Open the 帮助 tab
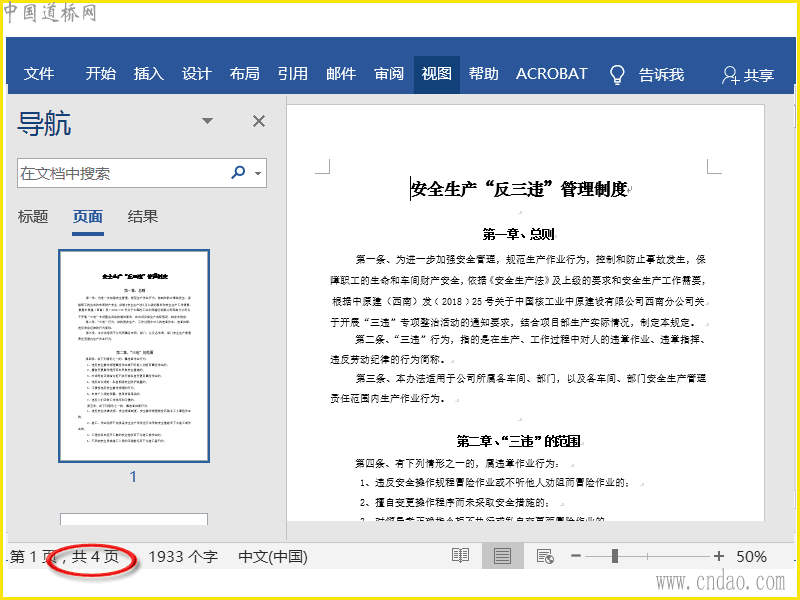The width and height of the screenshot is (800, 600). 484,74
